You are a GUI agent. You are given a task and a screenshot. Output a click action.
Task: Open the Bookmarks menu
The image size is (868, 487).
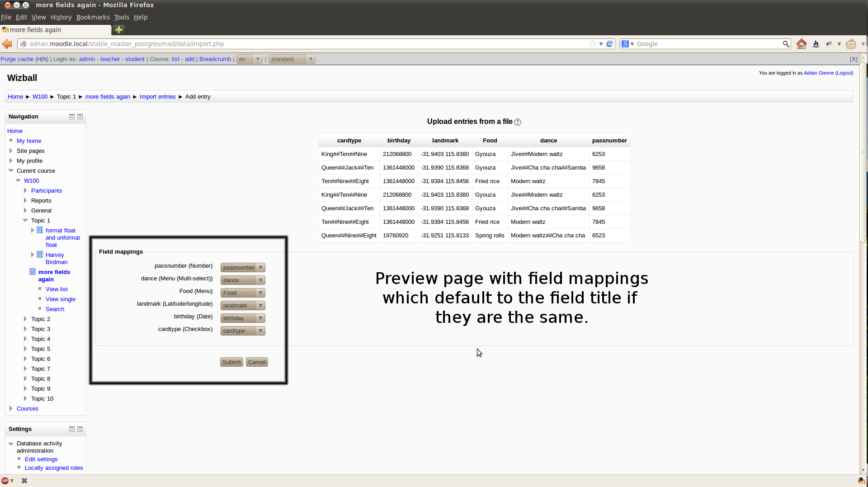point(93,17)
